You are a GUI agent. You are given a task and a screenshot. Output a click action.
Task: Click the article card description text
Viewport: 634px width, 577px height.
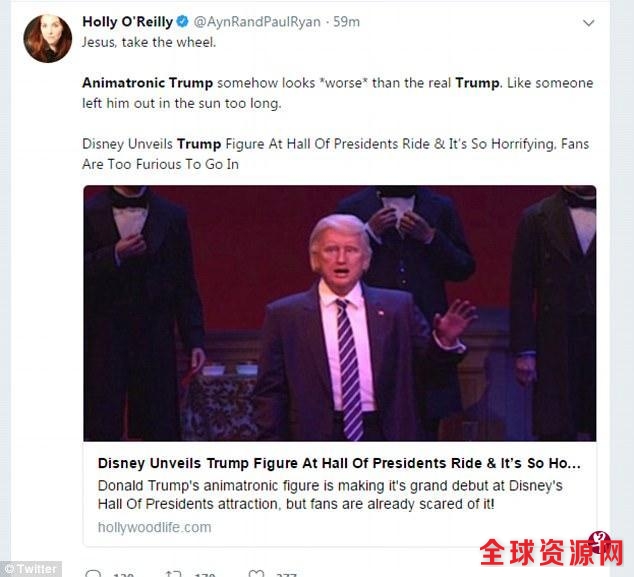pos(330,495)
